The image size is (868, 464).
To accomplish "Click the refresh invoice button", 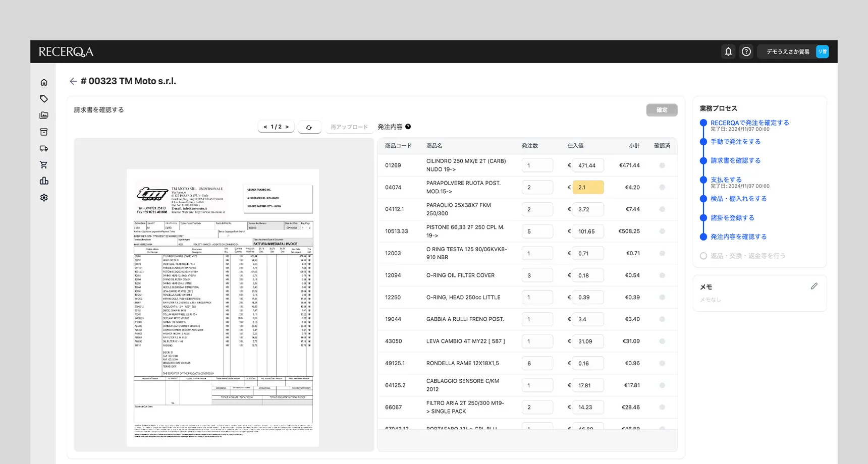I will [x=309, y=128].
